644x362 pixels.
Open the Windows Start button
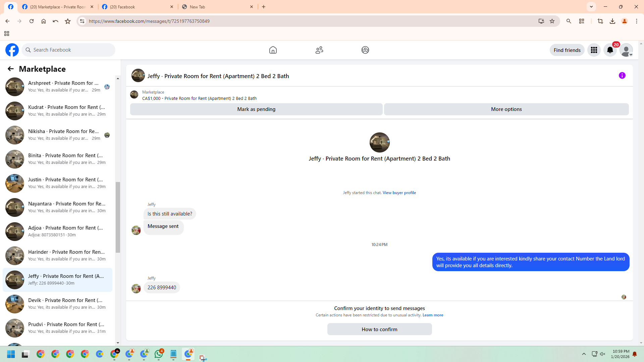11,354
